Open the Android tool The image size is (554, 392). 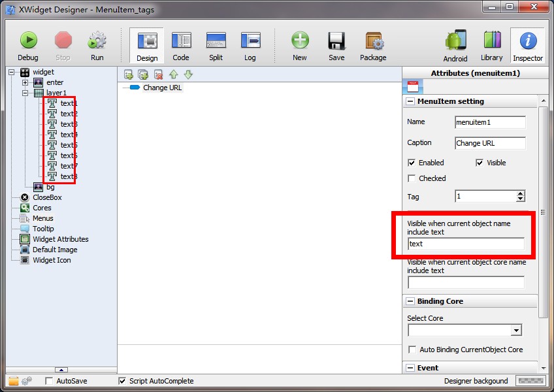pos(455,46)
